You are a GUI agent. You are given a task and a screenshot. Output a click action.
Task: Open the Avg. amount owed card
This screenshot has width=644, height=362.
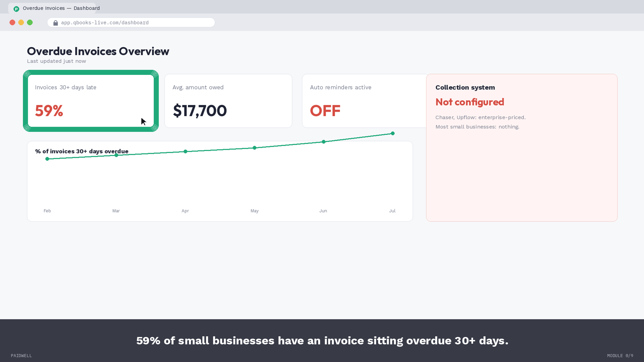click(228, 101)
